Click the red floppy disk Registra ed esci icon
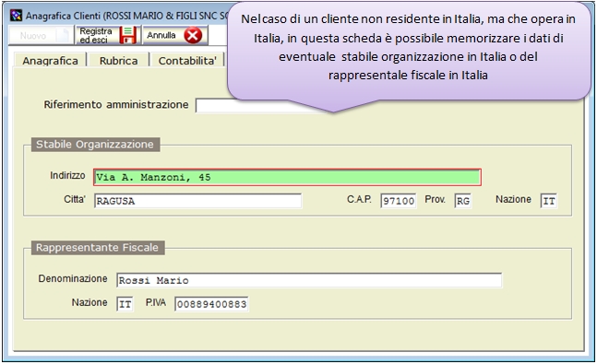This screenshot has height=364, width=597. (127, 35)
